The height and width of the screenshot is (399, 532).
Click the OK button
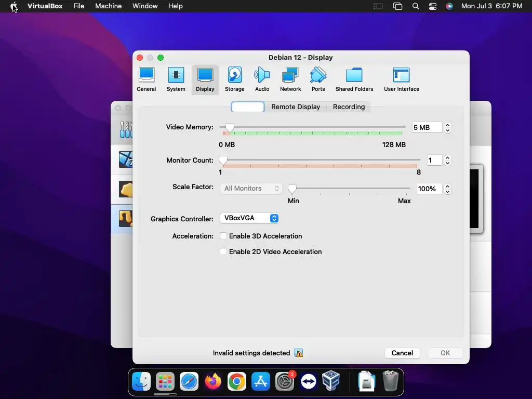coord(445,353)
